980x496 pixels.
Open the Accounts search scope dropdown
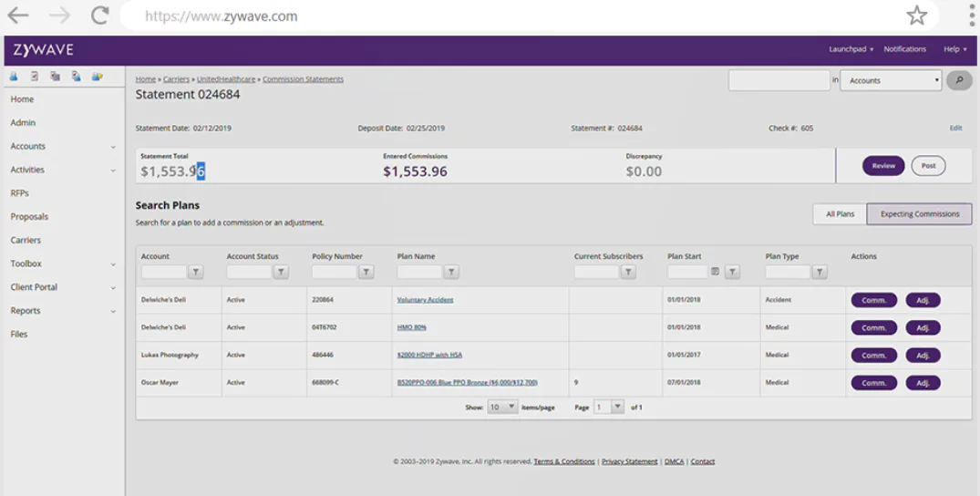point(891,80)
